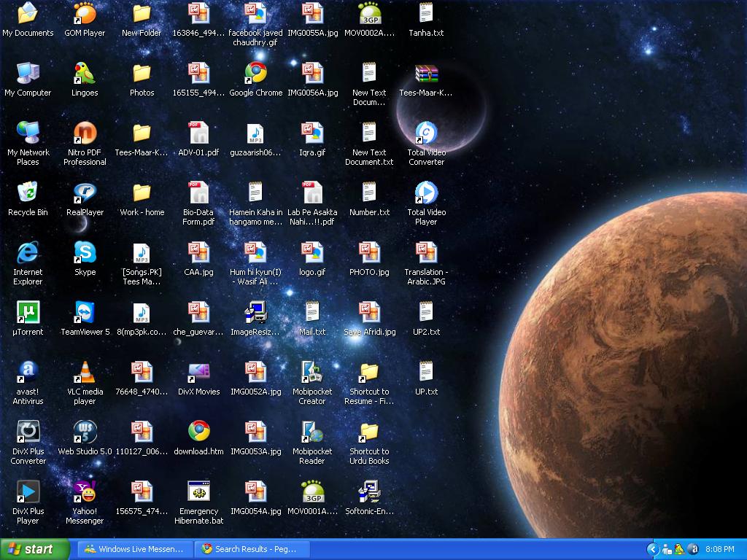The height and width of the screenshot is (560, 747).
Task: Click the Internet Explorer desktop icon
Action: tap(28, 253)
